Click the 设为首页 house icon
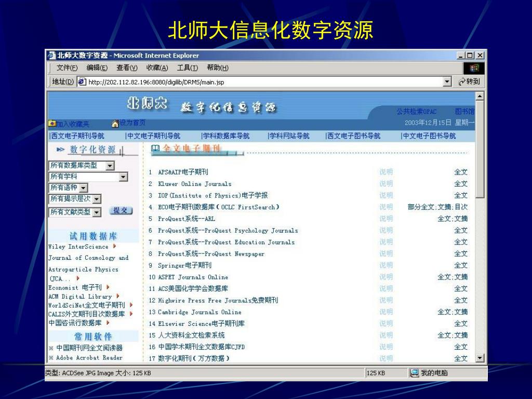Viewport: 532px width, 399px height. pos(115,124)
